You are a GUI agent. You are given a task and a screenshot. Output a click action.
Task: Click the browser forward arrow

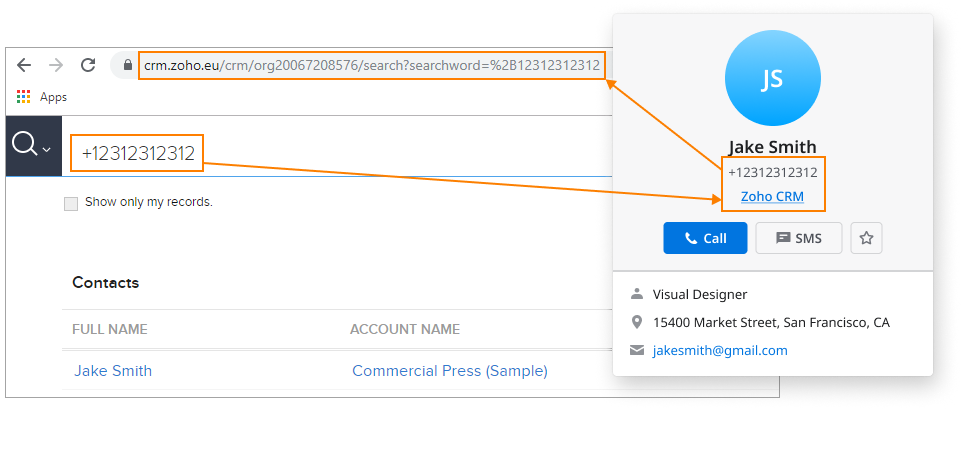(x=56, y=65)
